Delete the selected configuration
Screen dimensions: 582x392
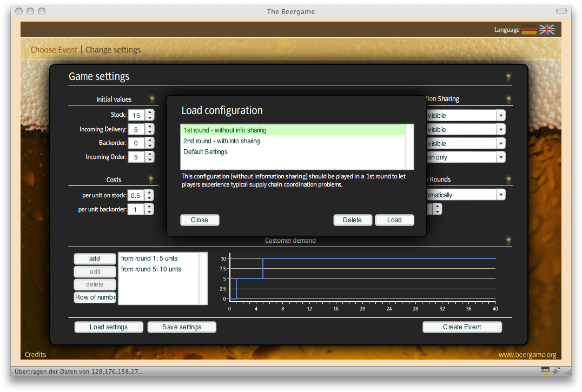(352, 220)
